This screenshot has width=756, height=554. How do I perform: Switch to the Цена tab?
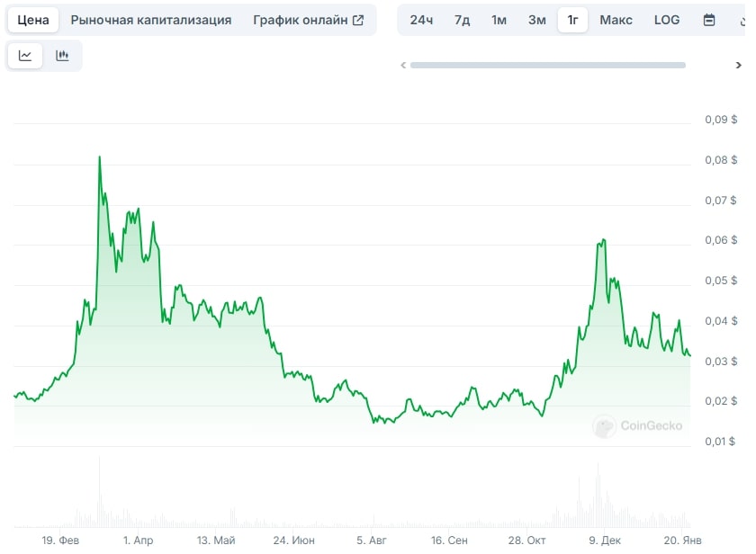coord(33,20)
